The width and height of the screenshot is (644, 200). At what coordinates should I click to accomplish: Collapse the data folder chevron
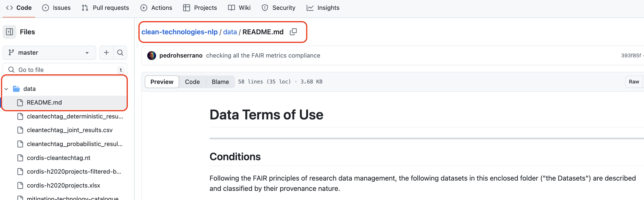[6, 89]
